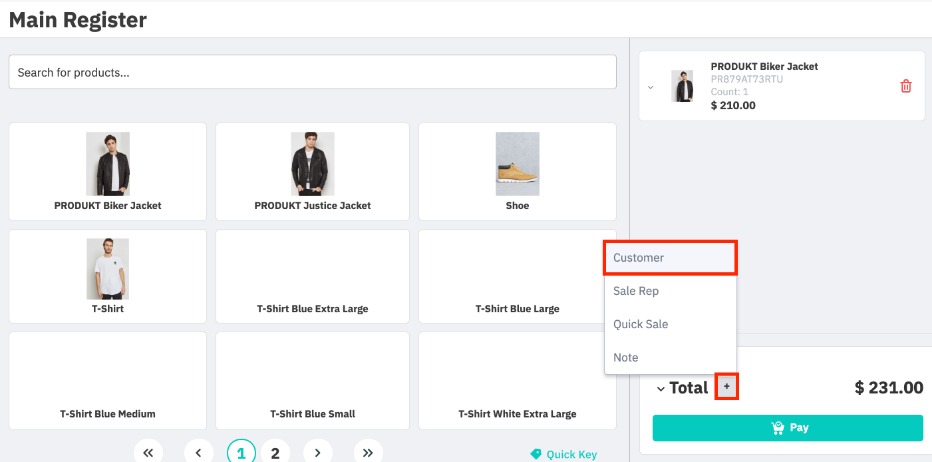Add the Shoe product tile
Image resolution: width=932 pixels, height=462 pixels.
click(517, 171)
